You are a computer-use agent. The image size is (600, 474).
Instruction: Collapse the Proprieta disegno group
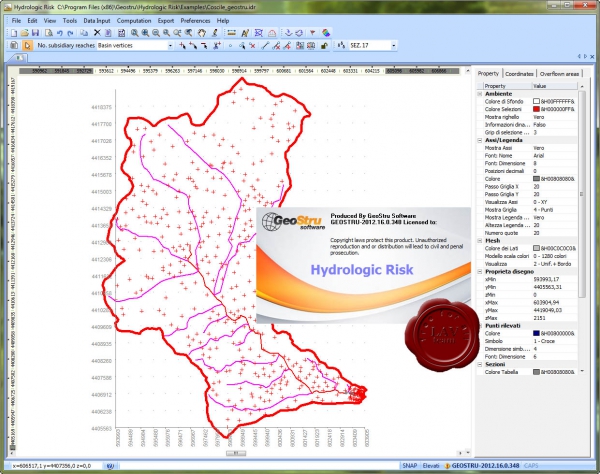[480, 272]
